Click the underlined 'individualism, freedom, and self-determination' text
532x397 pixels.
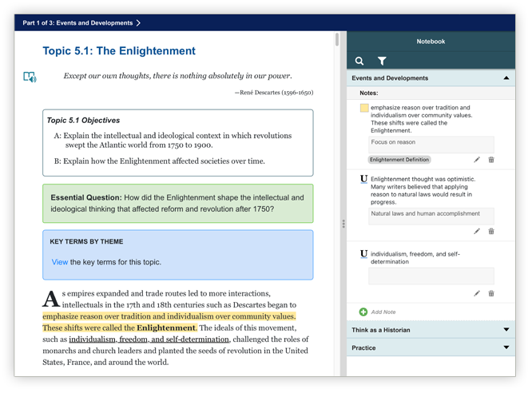point(149,339)
